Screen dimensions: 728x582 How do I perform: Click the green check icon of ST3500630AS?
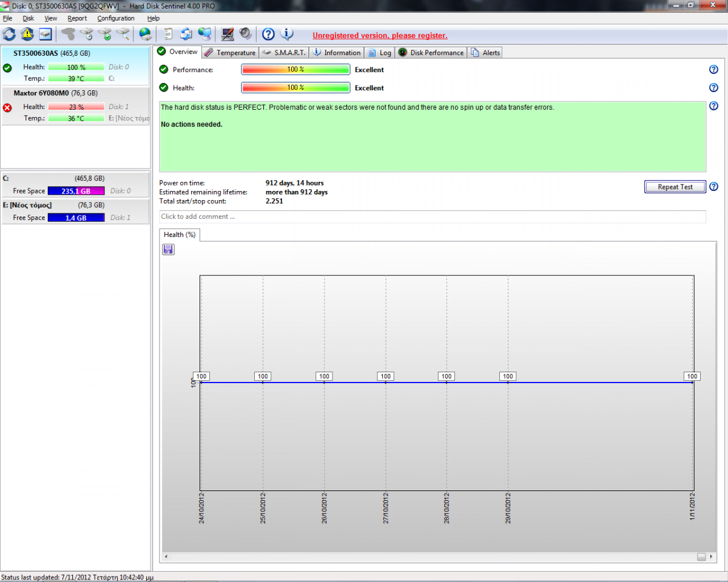pos(7,68)
